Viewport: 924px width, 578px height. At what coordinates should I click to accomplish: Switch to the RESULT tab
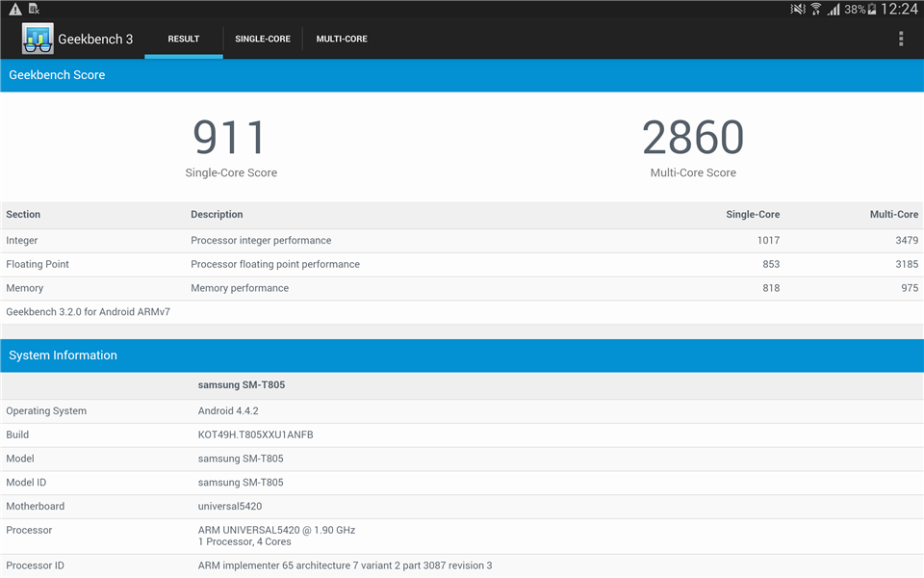tap(183, 39)
